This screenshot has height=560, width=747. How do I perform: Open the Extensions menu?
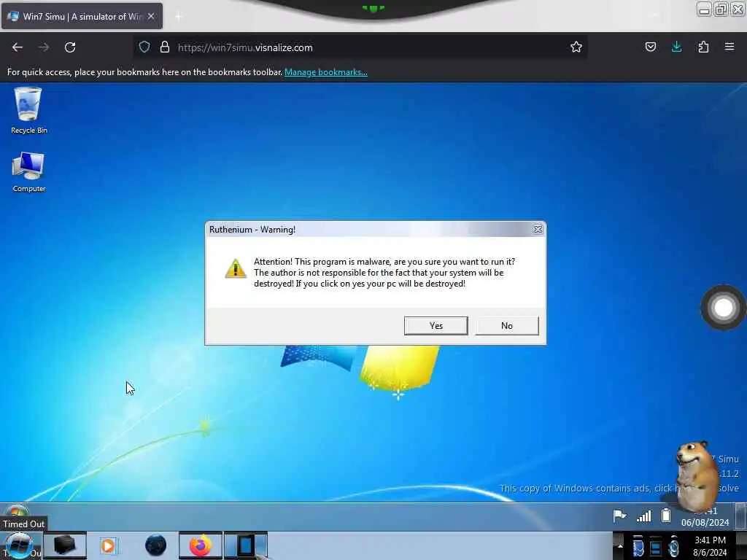(x=703, y=47)
